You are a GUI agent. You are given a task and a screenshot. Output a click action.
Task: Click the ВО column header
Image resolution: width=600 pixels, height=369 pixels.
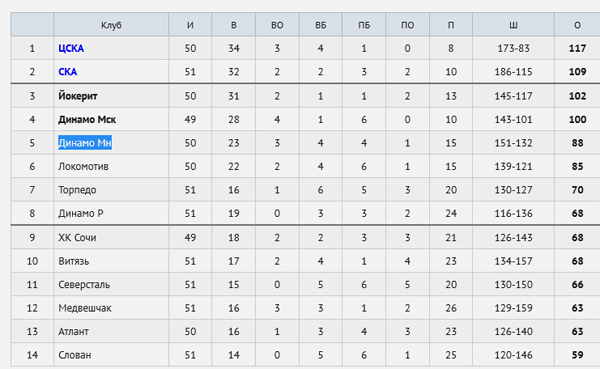click(x=277, y=25)
